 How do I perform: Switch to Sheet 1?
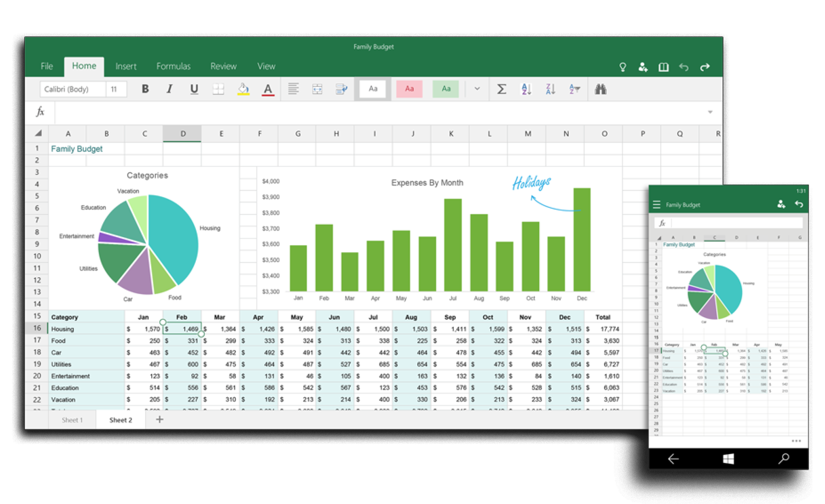72,420
